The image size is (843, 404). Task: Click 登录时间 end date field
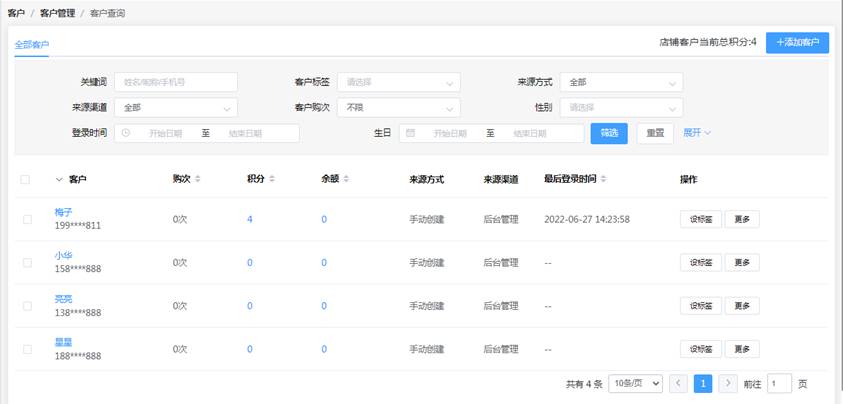coord(245,133)
